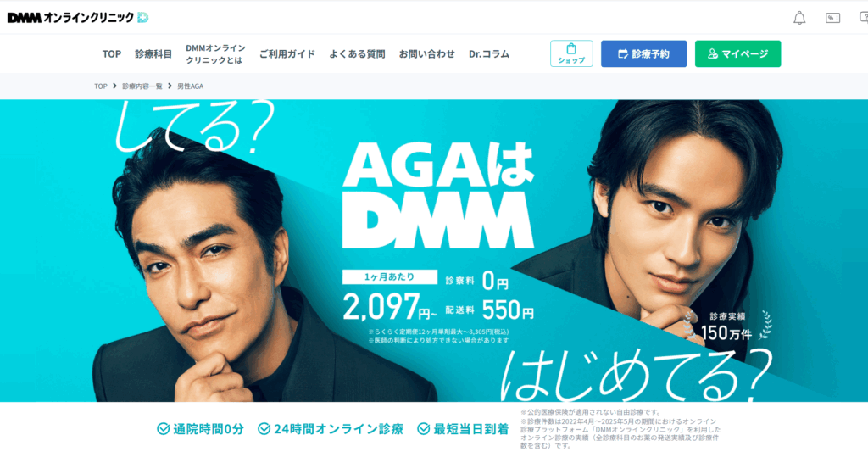Image resolution: width=868 pixels, height=463 pixels.
Task: Click the AGAはDMM hero banner
Action: [x=434, y=250]
